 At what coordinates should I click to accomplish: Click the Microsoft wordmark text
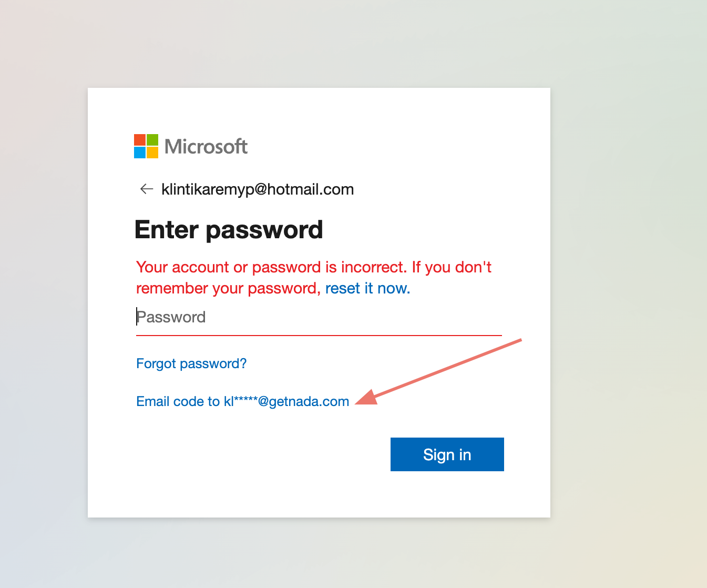(206, 147)
